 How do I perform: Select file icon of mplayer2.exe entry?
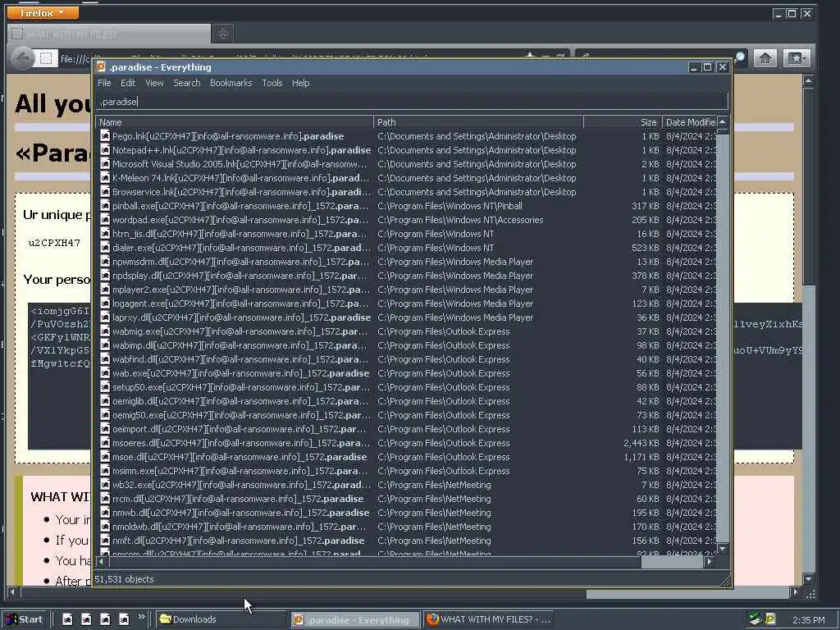click(x=105, y=290)
